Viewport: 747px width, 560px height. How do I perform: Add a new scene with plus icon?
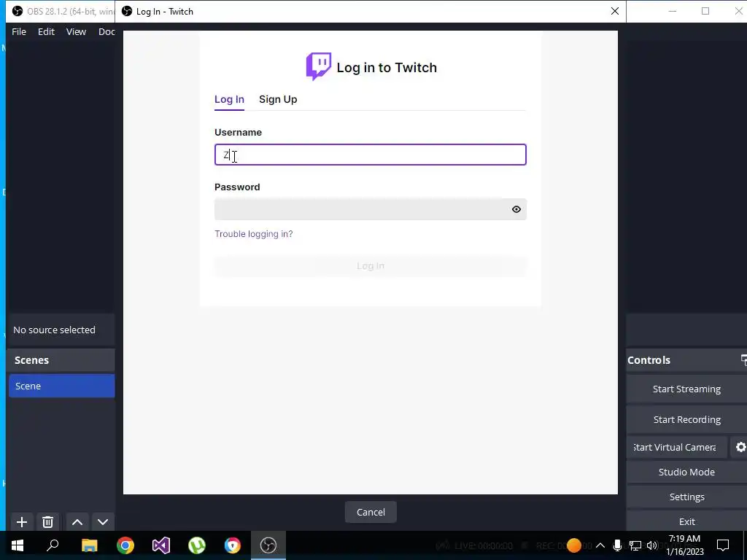click(x=21, y=522)
